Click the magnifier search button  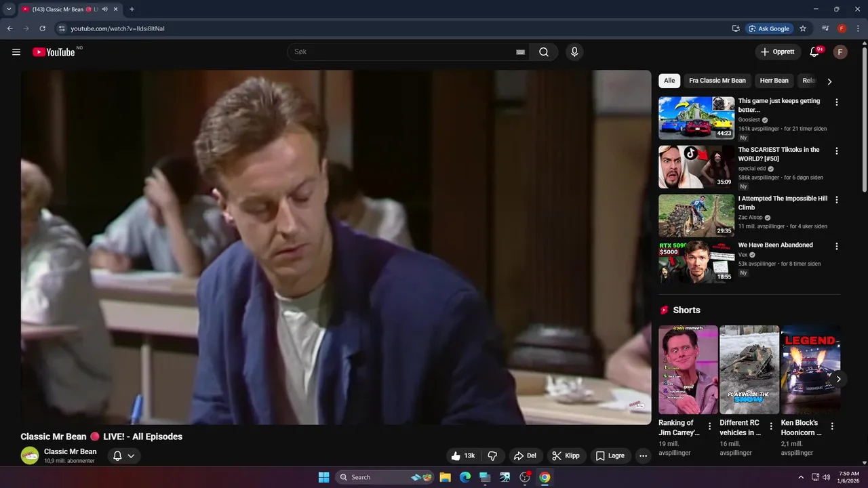(x=544, y=52)
